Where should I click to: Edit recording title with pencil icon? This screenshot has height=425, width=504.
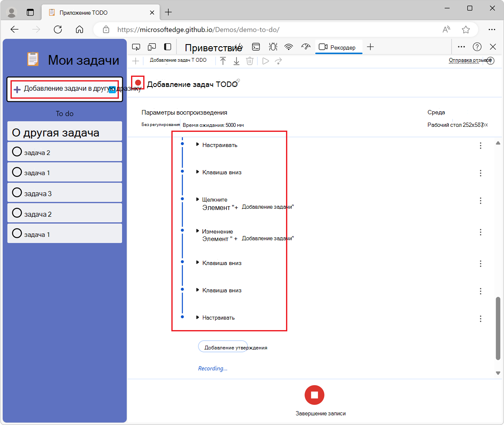[238, 81]
